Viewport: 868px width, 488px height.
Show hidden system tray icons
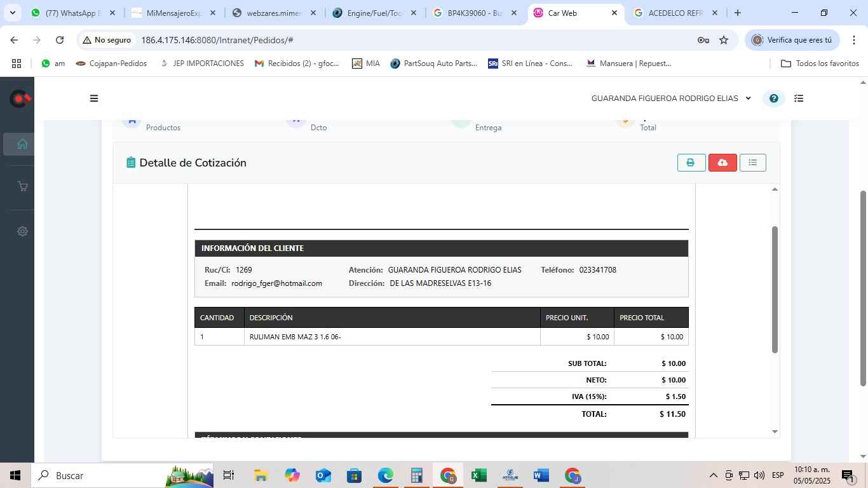pos(713,475)
